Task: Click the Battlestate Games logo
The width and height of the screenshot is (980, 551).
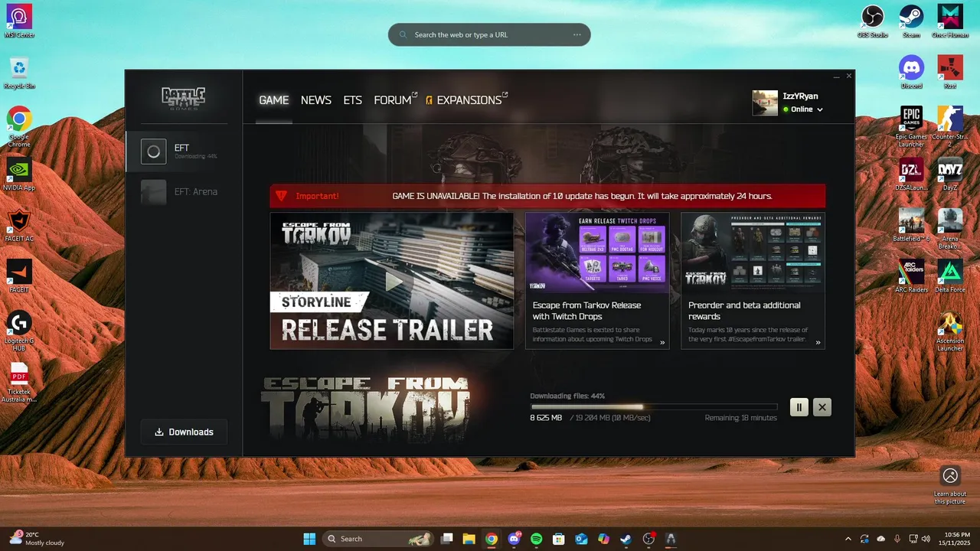Action: pyautogui.click(x=184, y=98)
